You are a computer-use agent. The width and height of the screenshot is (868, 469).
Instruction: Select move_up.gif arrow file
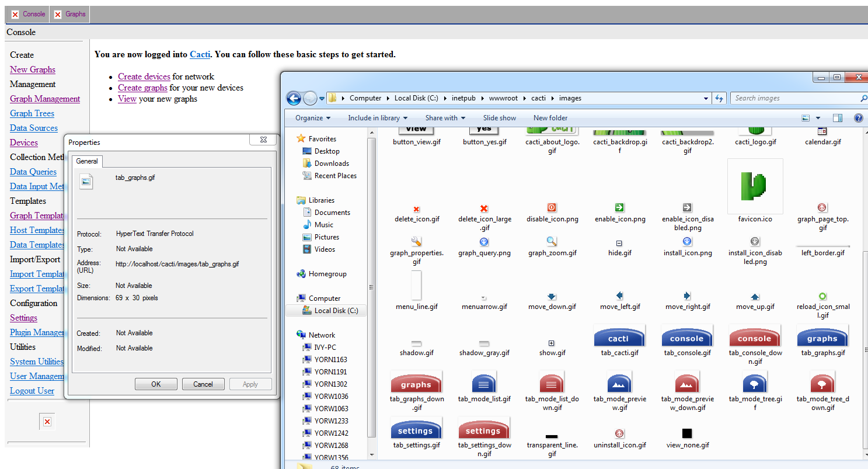(755, 297)
